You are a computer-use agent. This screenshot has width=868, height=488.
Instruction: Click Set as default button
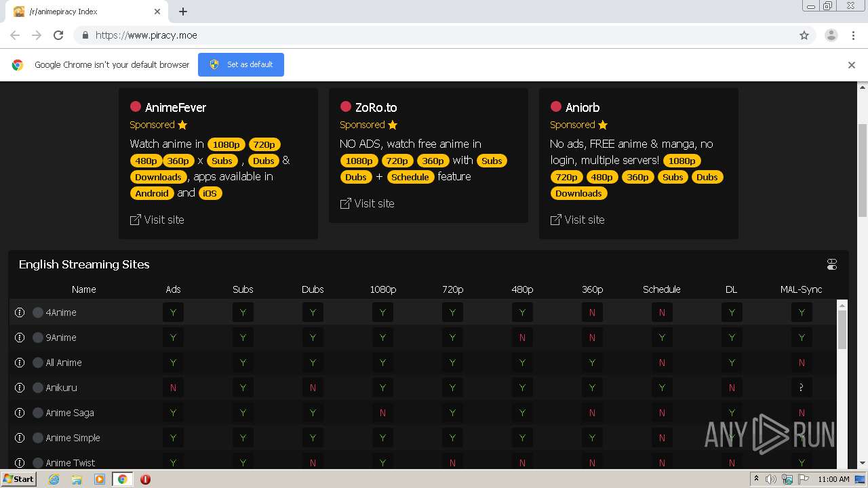pos(241,64)
